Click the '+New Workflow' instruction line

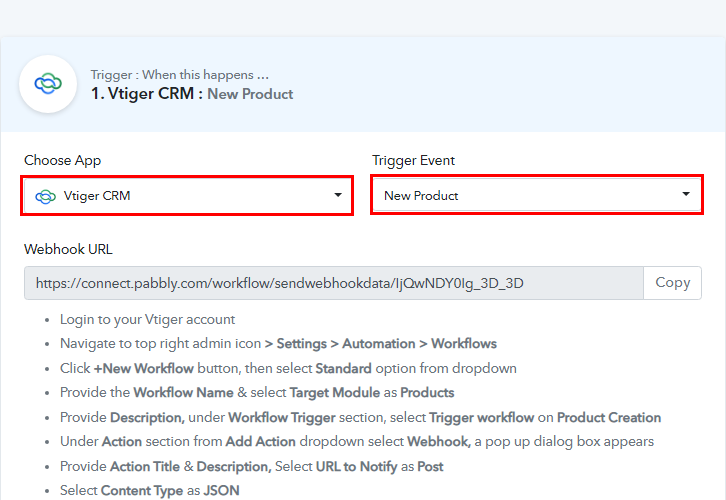tap(288, 369)
